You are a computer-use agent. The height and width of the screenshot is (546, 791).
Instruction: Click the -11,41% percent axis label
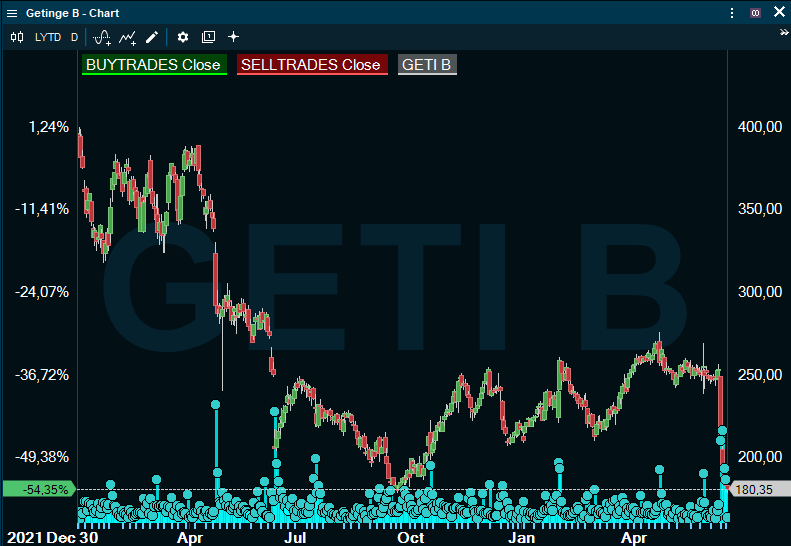41,209
